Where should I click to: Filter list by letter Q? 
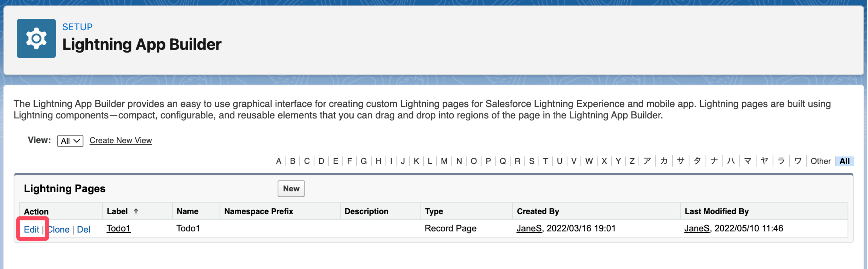502,161
